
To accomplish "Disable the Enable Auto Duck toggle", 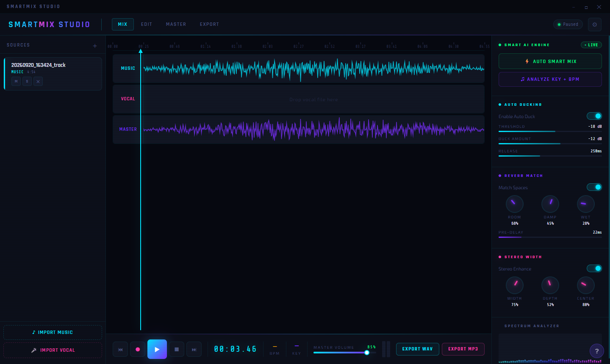I will coord(594,116).
